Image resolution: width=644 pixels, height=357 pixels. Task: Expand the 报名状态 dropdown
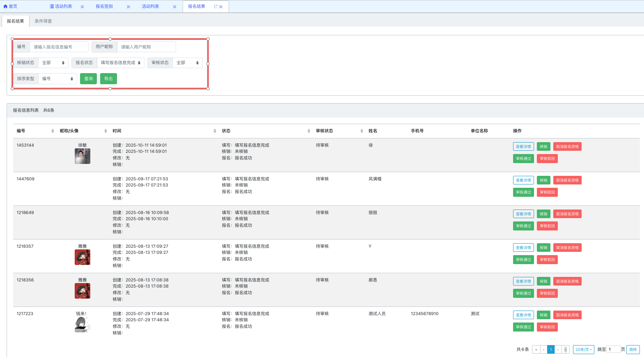(120, 63)
